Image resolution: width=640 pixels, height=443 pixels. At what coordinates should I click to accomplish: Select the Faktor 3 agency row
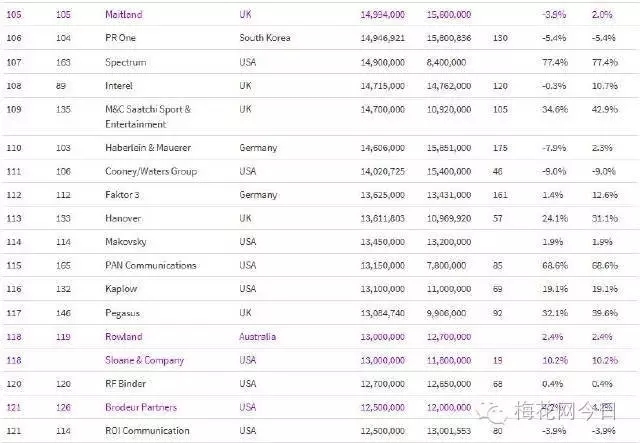(x=123, y=194)
